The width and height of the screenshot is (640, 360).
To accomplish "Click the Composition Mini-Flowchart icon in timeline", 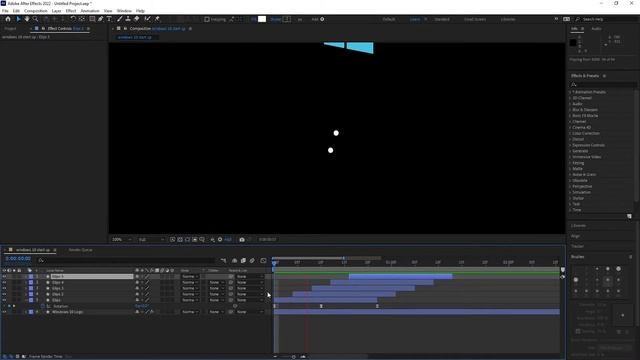I will (x=223, y=260).
